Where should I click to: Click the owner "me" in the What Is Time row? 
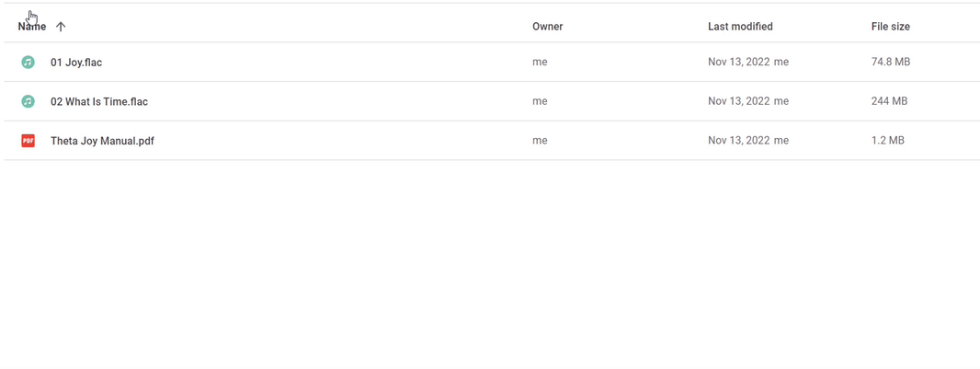pyautogui.click(x=540, y=100)
